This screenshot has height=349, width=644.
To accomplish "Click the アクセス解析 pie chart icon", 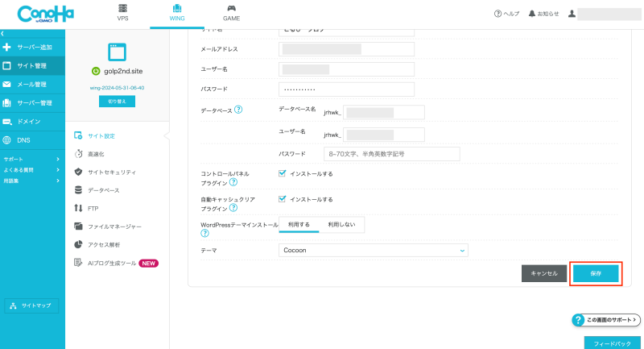I will click(78, 244).
